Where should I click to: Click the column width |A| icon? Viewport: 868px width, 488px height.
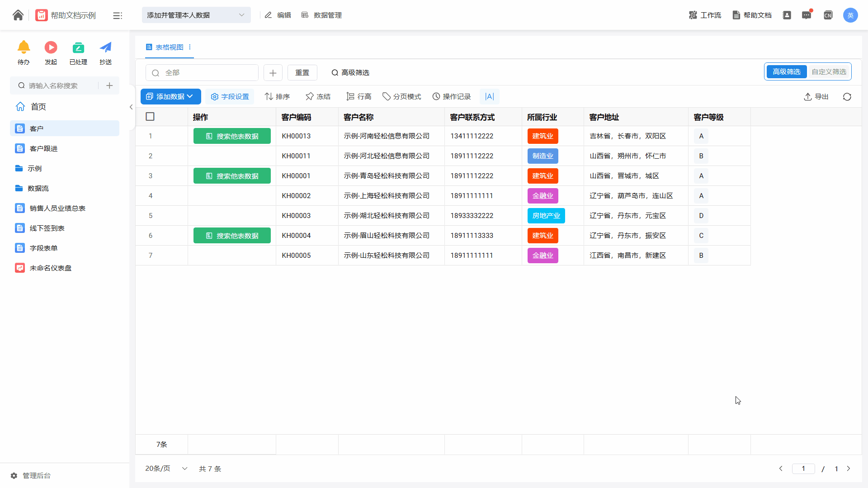(489, 97)
